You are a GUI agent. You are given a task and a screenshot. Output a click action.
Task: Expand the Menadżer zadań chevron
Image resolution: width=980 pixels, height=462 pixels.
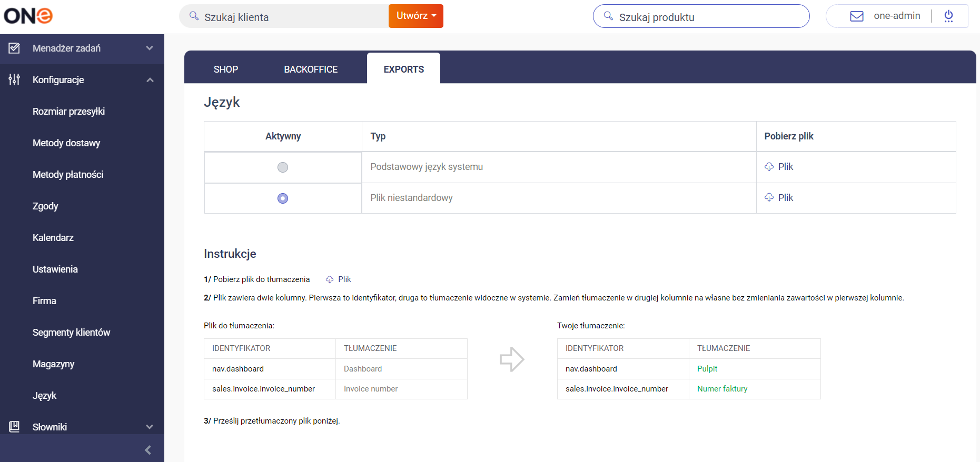pos(150,48)
